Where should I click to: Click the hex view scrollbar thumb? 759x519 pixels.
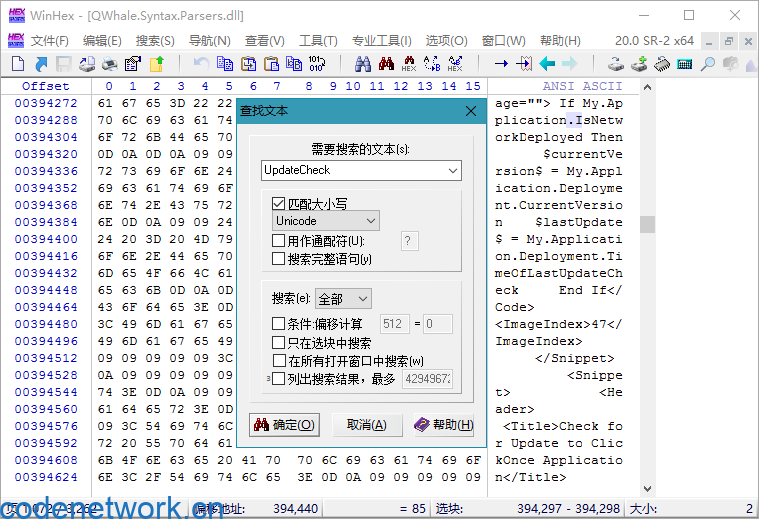pyautogui.click(x=647, y=225)
